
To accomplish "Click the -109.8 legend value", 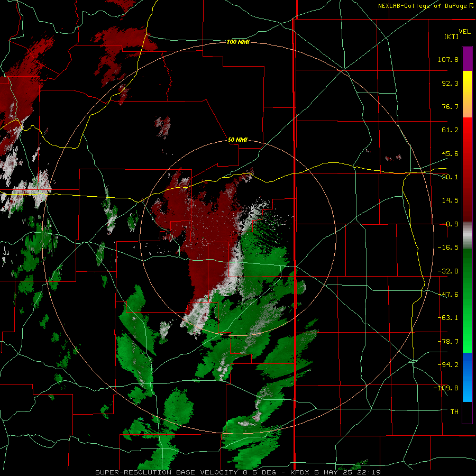I will (x=446, y=388).
